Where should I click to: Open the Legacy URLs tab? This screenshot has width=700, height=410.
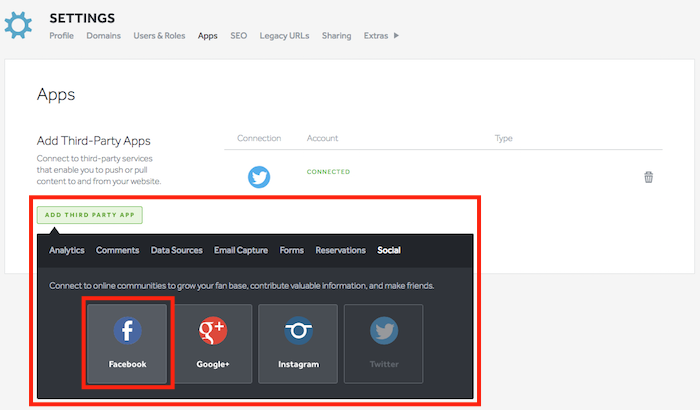(x=284, y=36)
